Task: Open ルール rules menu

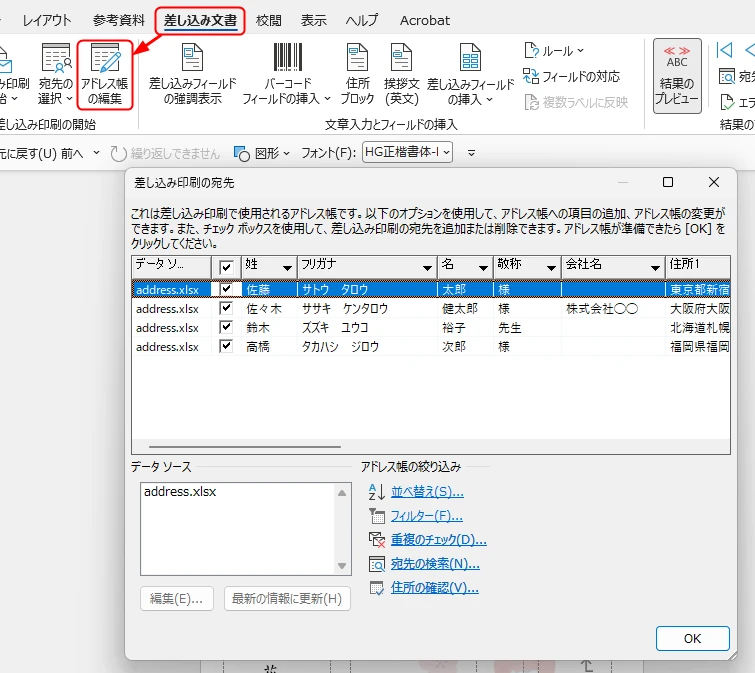Action: click(x=554, y=51)
